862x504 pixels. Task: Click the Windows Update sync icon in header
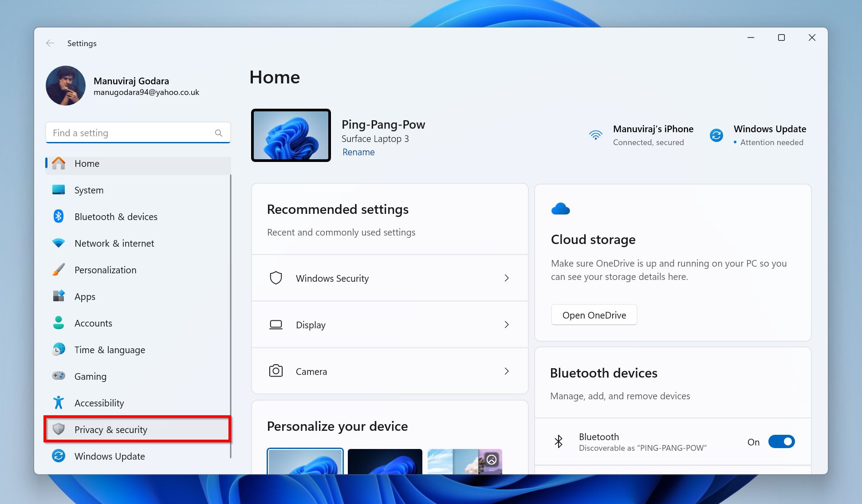coord(716,135)
